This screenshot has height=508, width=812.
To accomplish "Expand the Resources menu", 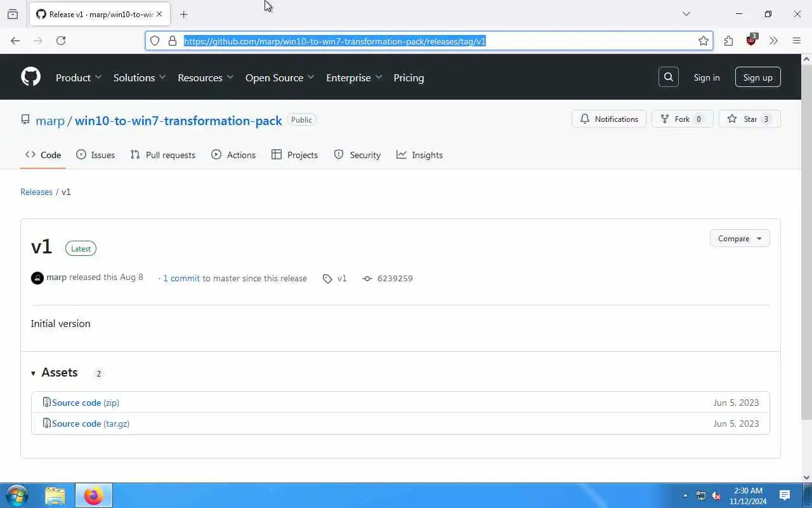I will click(206, 77).
